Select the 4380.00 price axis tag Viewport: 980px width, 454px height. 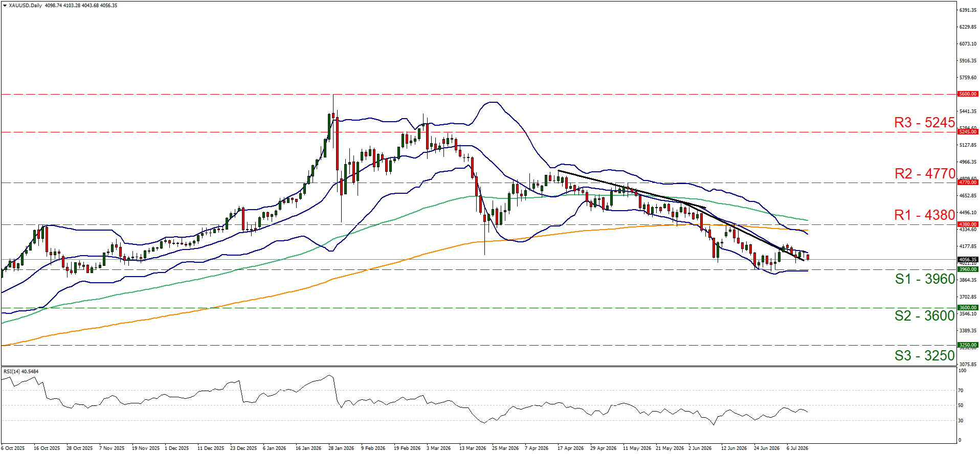(x=968, y=224)
